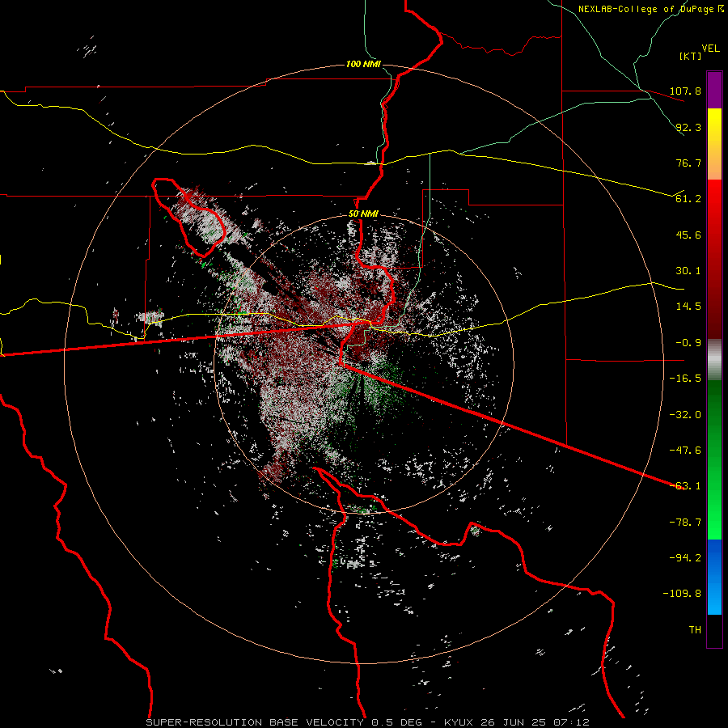Select the 107.8 legend value

tap(685, 91)
